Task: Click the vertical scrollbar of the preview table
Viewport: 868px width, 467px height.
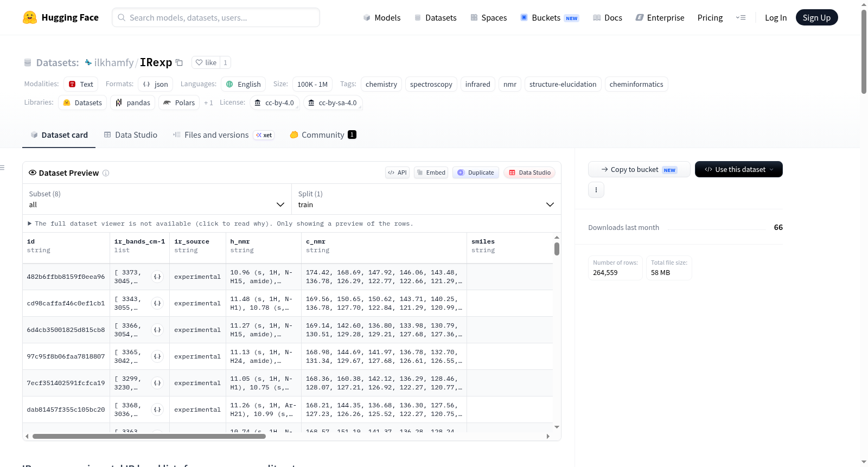Action: pyautogui.click(x=557, y=249)
